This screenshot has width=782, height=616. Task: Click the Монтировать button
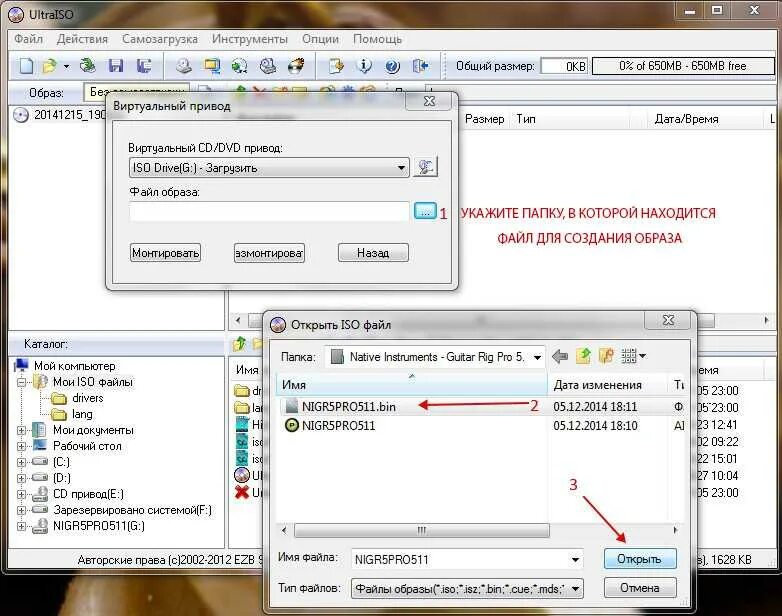166,253
